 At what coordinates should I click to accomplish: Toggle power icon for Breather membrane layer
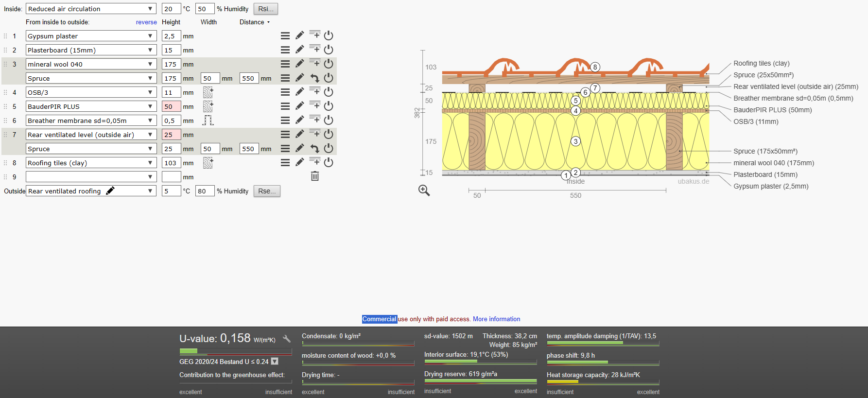pyautogui.click(x=329, y=120)
